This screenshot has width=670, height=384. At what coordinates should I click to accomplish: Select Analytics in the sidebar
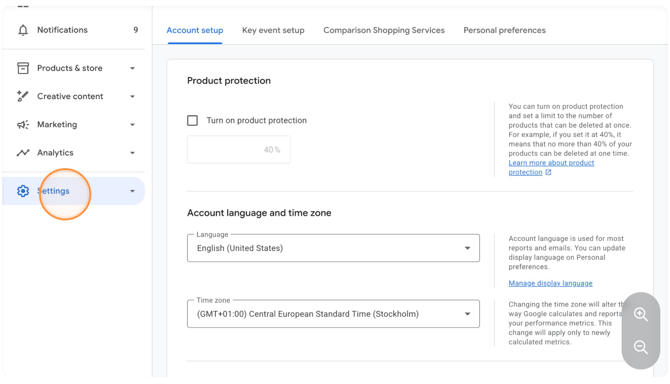(55, 152)
